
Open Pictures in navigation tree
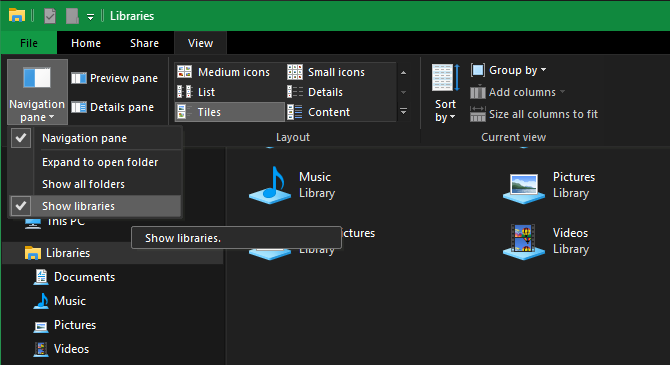coord(75,325)
